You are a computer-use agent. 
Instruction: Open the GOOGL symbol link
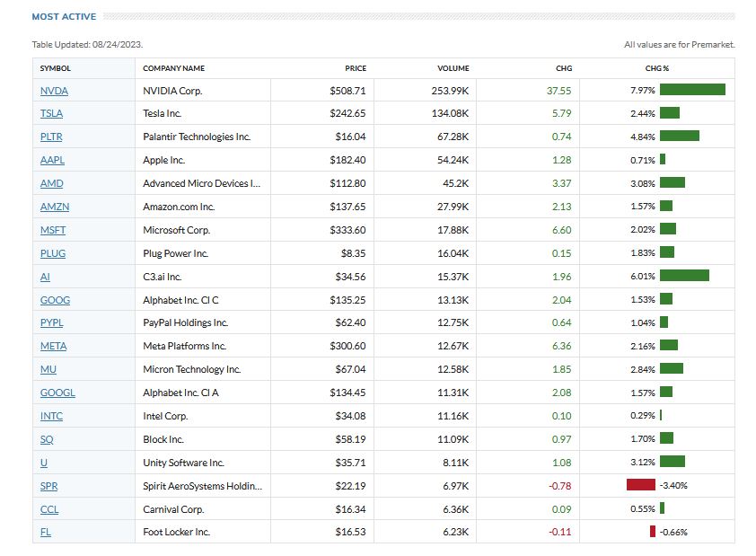tap(57, 393)
